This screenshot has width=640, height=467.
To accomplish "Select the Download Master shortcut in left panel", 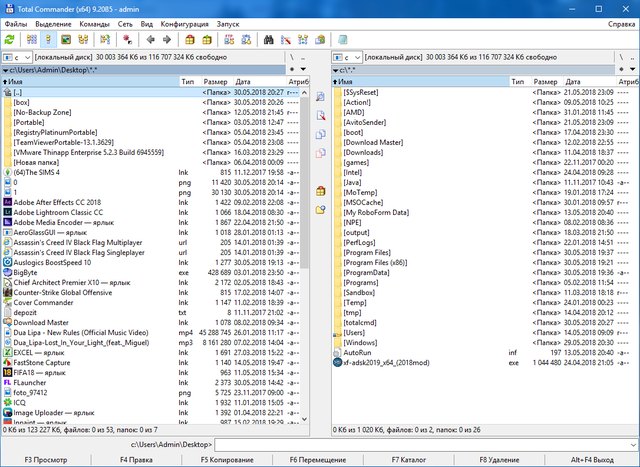I will [41, 323].
